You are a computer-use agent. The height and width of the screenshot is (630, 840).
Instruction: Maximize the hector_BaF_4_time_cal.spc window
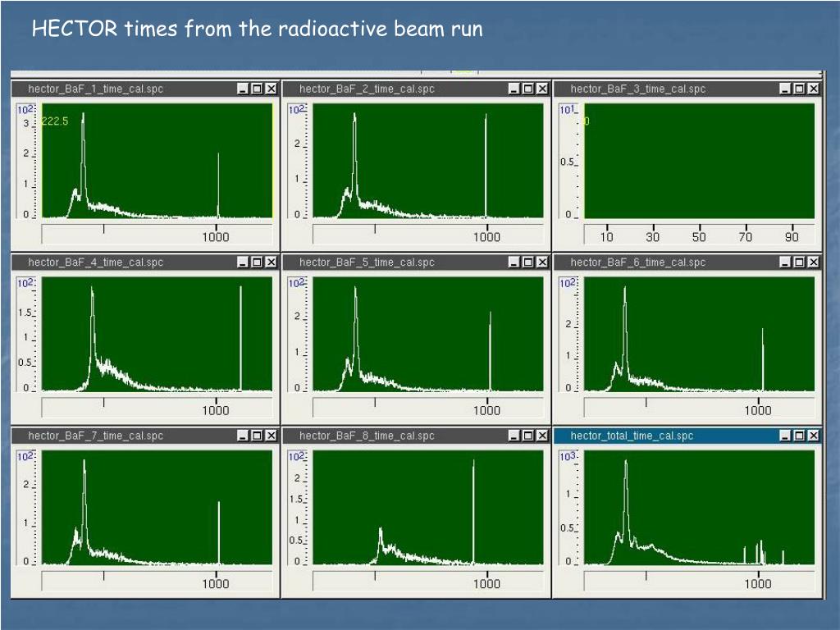coord(257,262)
